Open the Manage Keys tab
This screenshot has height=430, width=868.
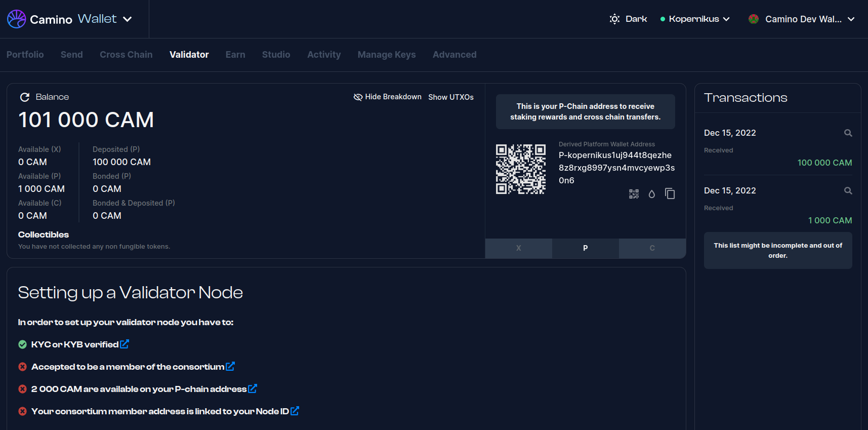(x=387, y=55)
